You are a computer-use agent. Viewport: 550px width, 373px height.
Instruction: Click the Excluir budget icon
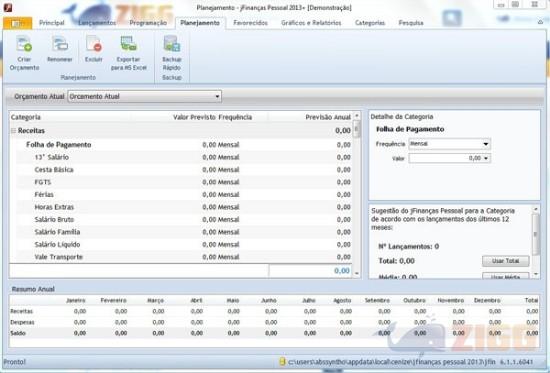[x=94, y=44]
